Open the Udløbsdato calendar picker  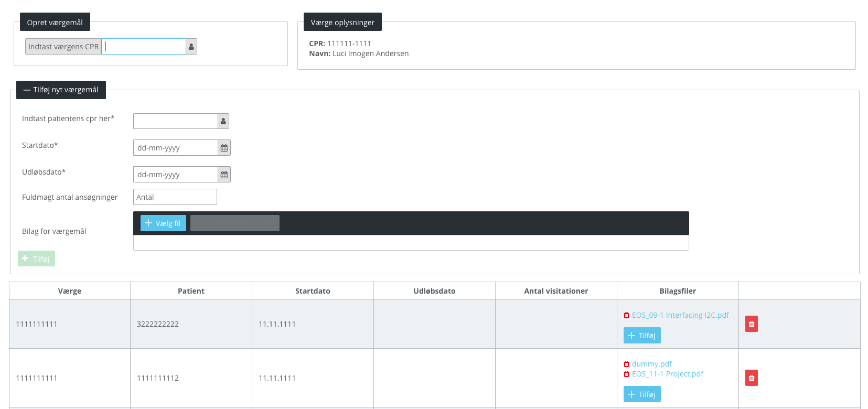pos(224,175)
